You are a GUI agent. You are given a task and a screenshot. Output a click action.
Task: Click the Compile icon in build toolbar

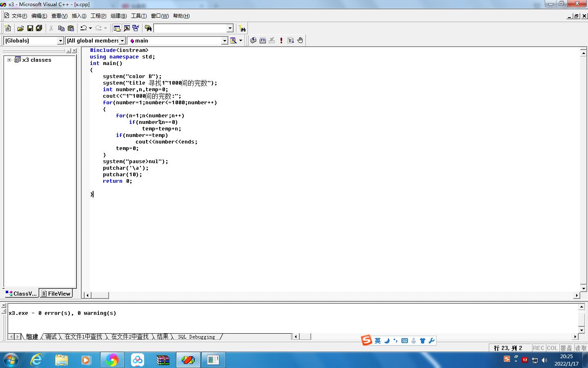pos(253,40)
